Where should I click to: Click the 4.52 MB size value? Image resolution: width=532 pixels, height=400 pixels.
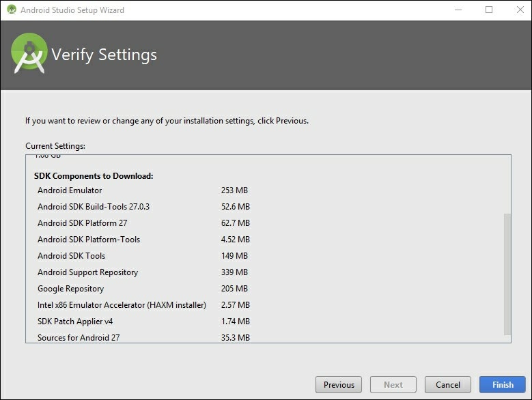tap(236, 240)
